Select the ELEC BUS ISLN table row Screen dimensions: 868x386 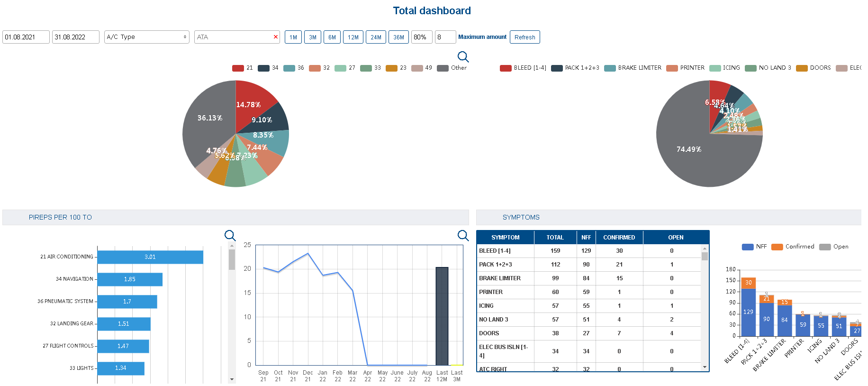coord(589,351)
